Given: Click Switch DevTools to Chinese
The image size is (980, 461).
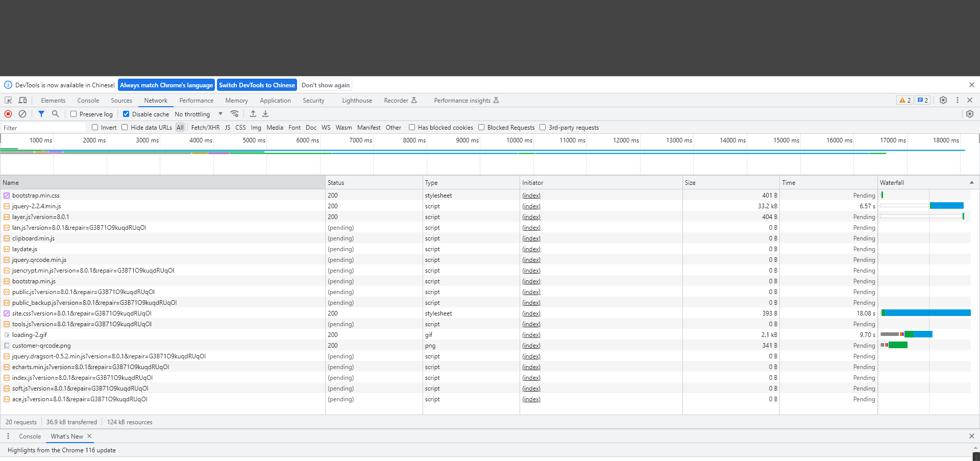Looking at the screenshot, I should [x=257, y=85].
